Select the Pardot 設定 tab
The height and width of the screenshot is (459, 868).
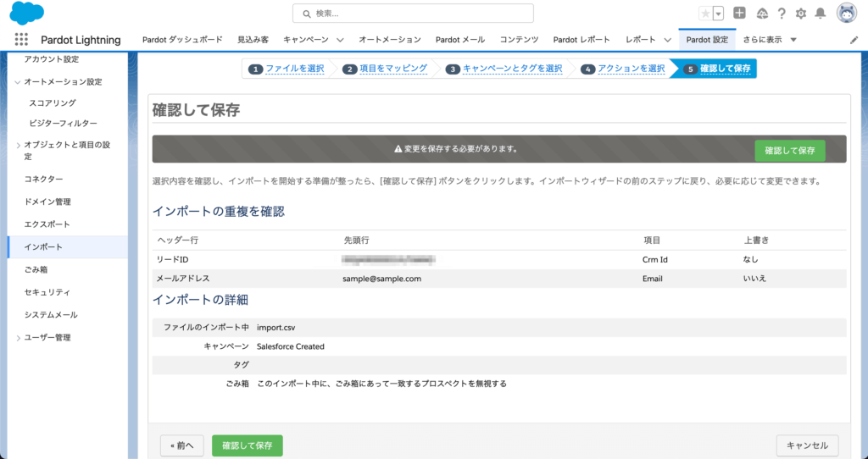click(707, 40)
